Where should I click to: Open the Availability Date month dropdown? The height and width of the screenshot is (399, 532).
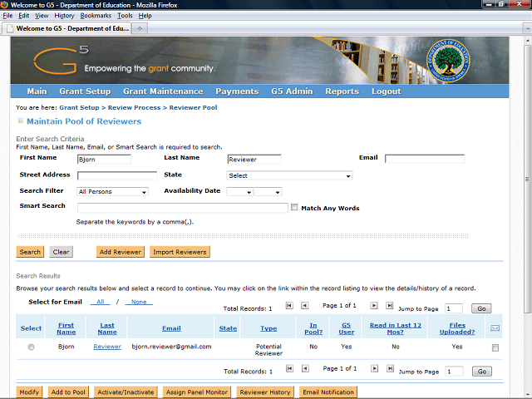[x=239, y=192]
